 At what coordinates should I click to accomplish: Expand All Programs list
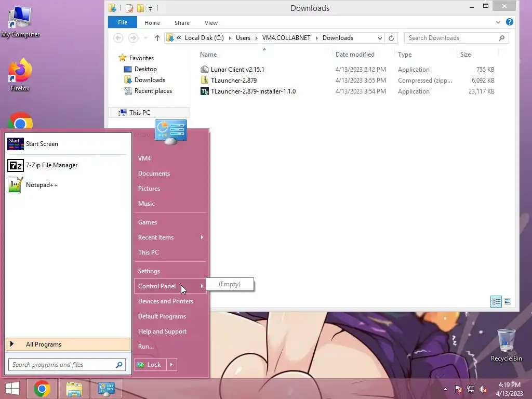point(68,344)
